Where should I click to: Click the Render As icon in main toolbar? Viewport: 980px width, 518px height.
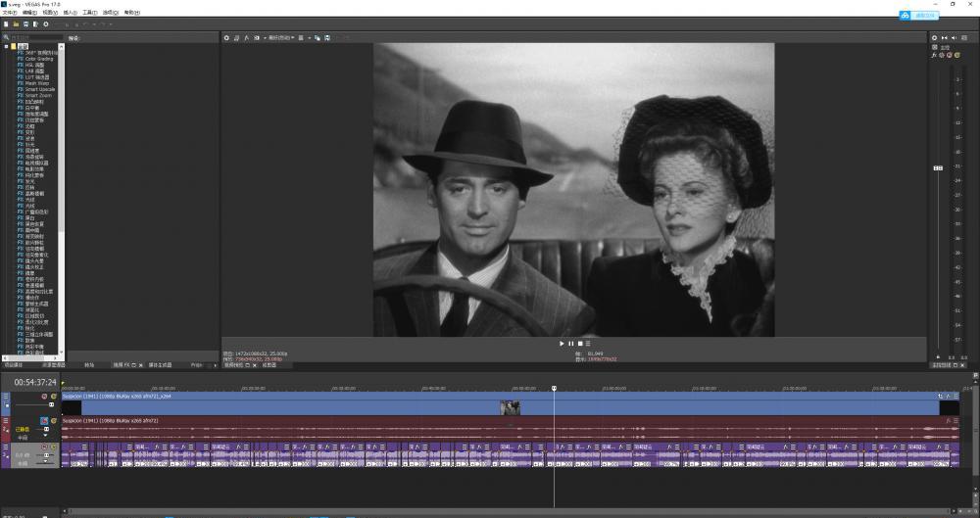[35, 24]
